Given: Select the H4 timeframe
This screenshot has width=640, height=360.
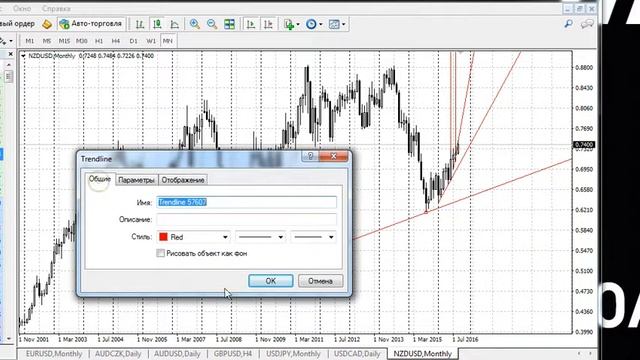Looking at the screenshot, I should pos(116,41).
